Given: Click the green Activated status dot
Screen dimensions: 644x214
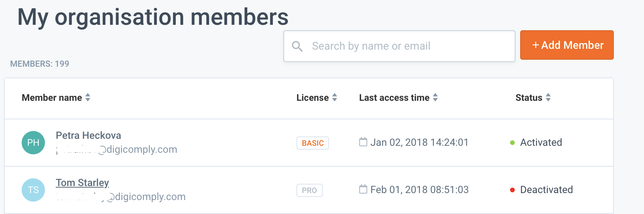Looking at the screenshot, I should click(512, 143).
